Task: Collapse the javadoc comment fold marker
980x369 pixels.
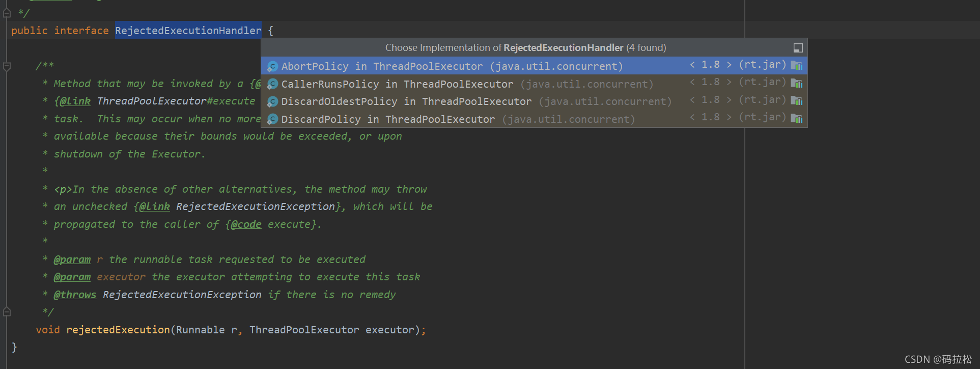Action: (7, 66)
